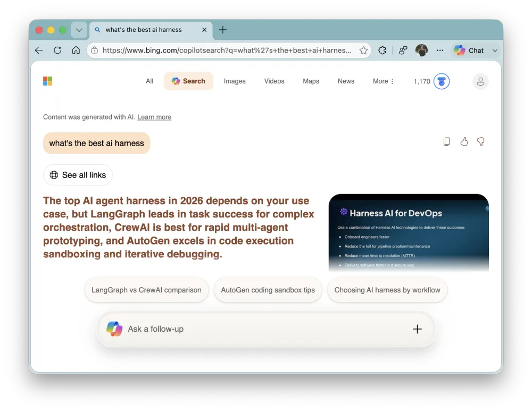
Task: Open the Harness AI for DevOps image
Action: point(409,233)
